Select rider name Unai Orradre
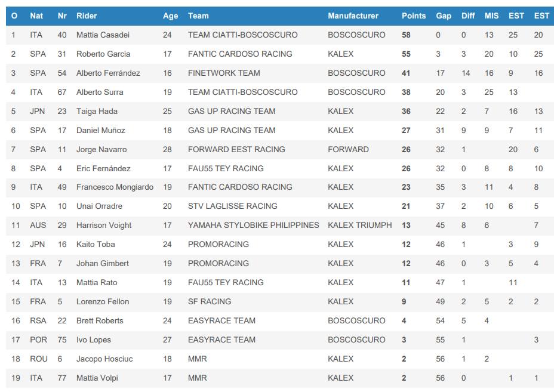 [x=99, y=206]
